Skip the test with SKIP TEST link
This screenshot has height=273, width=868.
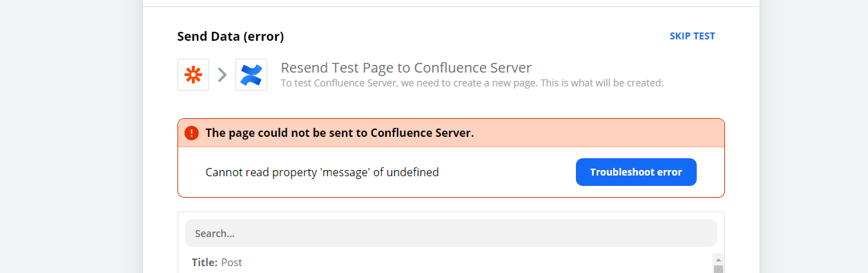pos(692,36)
